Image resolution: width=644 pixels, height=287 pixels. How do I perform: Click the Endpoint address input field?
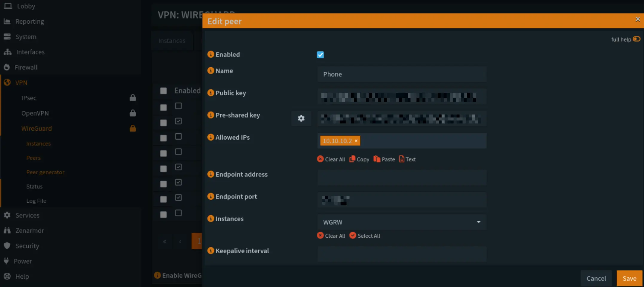[402, 178]
